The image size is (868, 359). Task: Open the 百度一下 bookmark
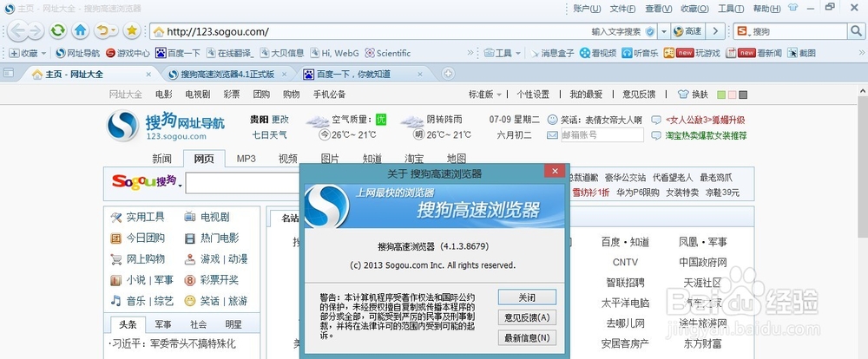[178, 53]
